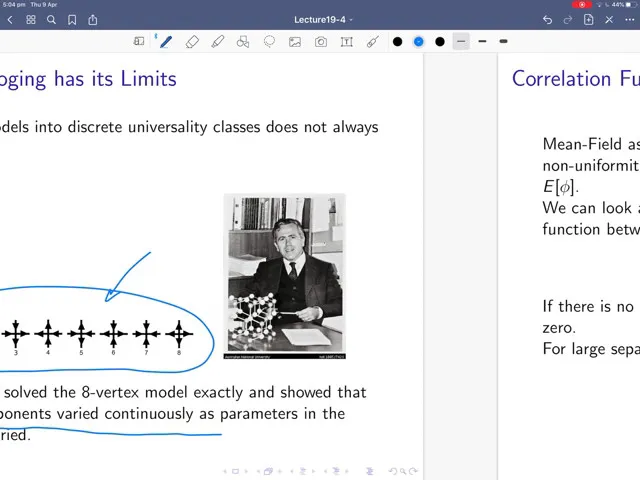The image size is (640, 480).
Task: Redo the last undone action
Action: pos(568,20)
